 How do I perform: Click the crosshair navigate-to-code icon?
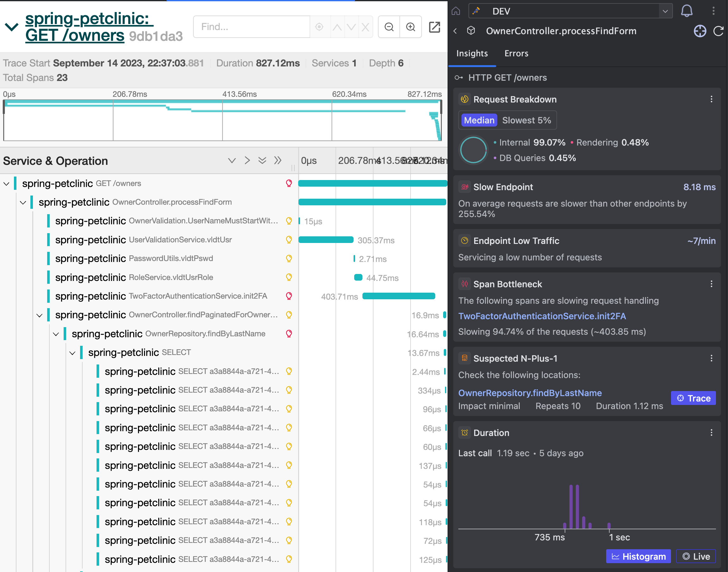(700, 31)
